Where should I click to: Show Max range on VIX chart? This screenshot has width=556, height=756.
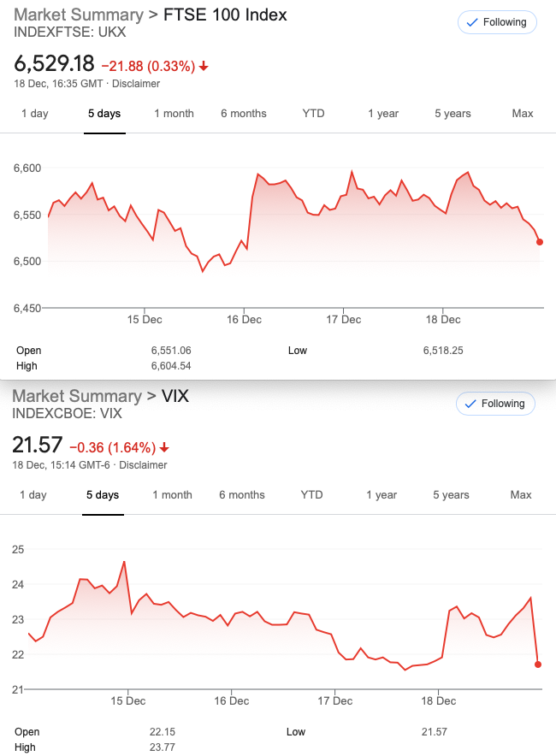click(521, 495)
